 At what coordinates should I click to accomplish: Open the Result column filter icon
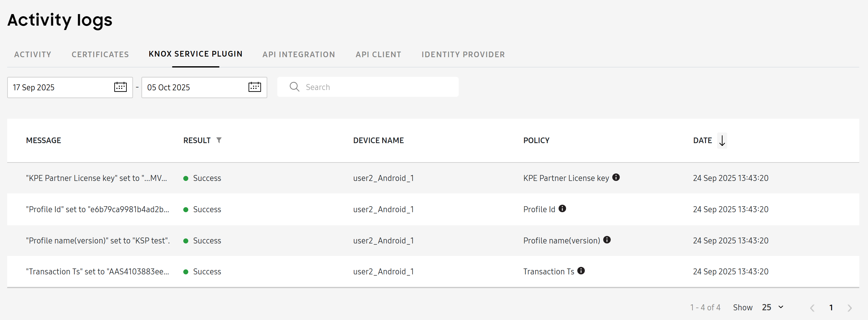[x=219, y=140]
